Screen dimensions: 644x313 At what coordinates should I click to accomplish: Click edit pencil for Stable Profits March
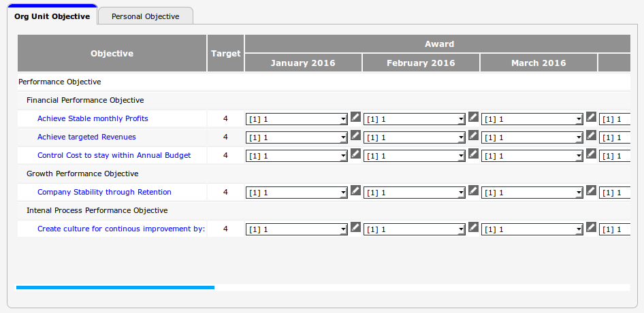click(591, 117)
